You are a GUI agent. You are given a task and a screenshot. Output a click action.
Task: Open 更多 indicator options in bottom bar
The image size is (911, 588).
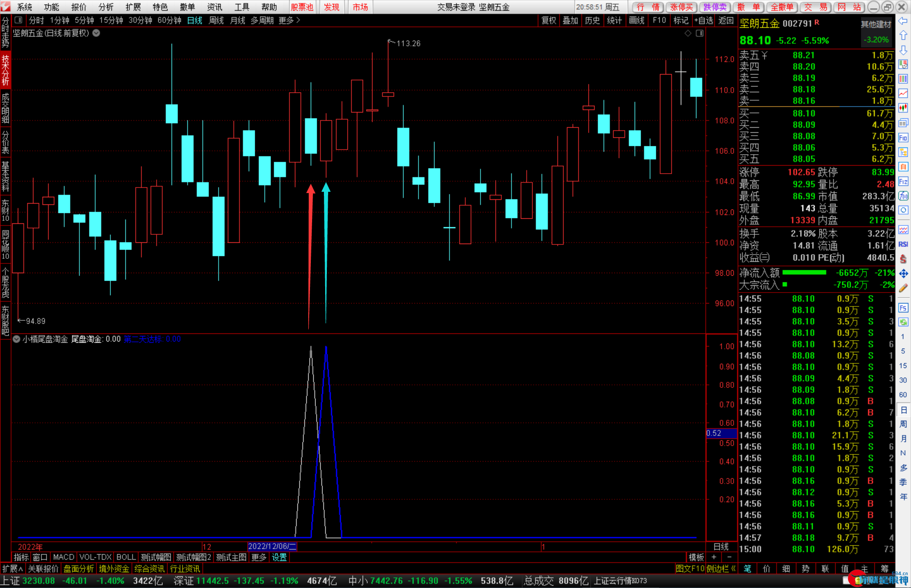259,557
